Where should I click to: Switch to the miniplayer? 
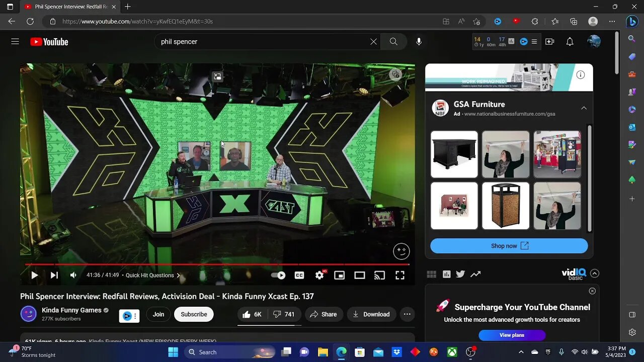[x=340, y=275]
